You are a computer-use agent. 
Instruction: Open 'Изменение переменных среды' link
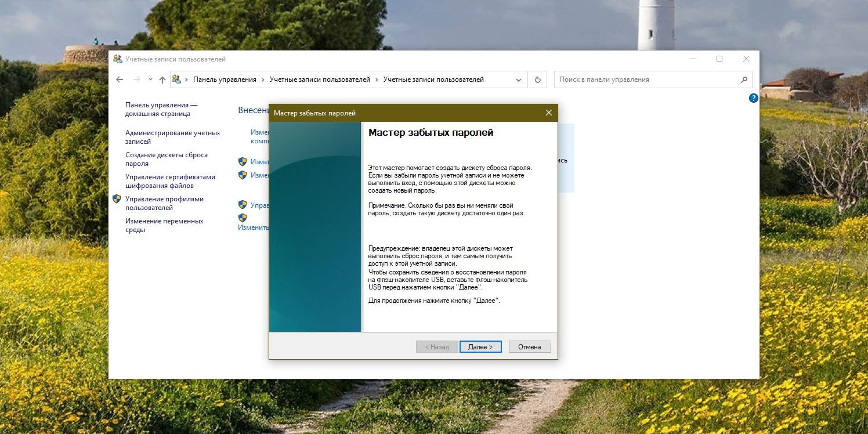click(x=164, y=225)
